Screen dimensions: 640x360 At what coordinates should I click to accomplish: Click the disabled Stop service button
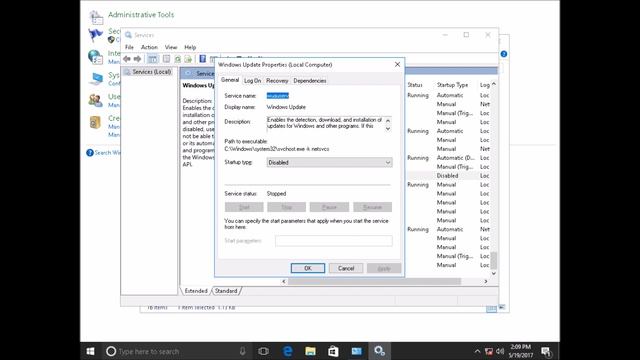click(287, 207)
